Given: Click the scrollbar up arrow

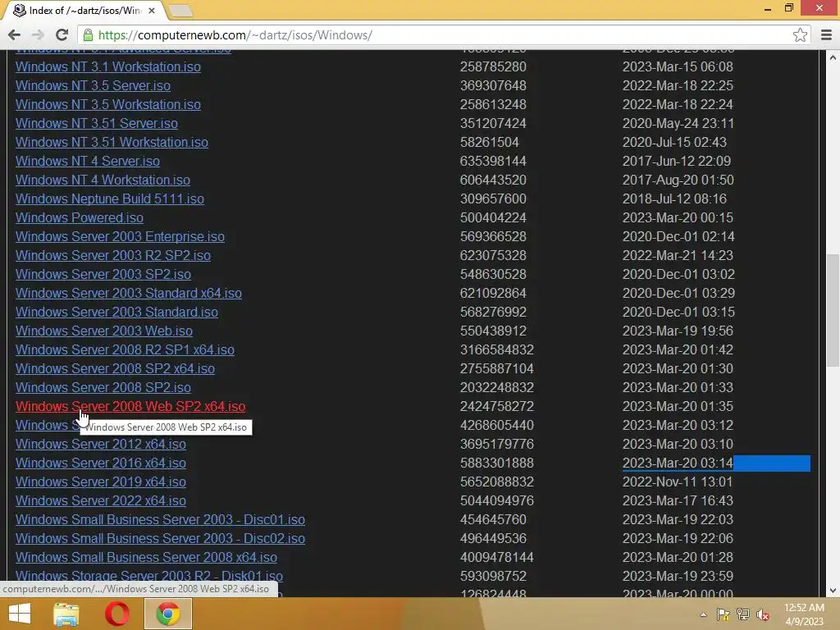Looking at the screenshot, I should tap(833, 57).
